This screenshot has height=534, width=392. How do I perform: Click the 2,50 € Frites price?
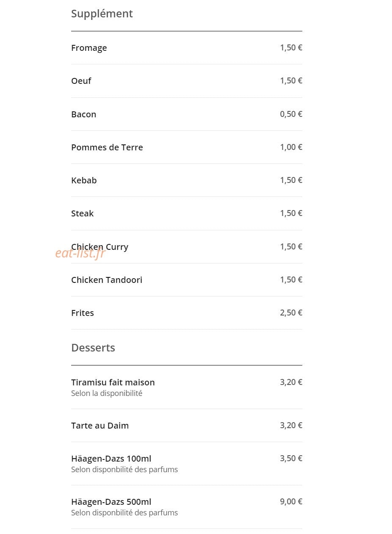click(291, 313)
